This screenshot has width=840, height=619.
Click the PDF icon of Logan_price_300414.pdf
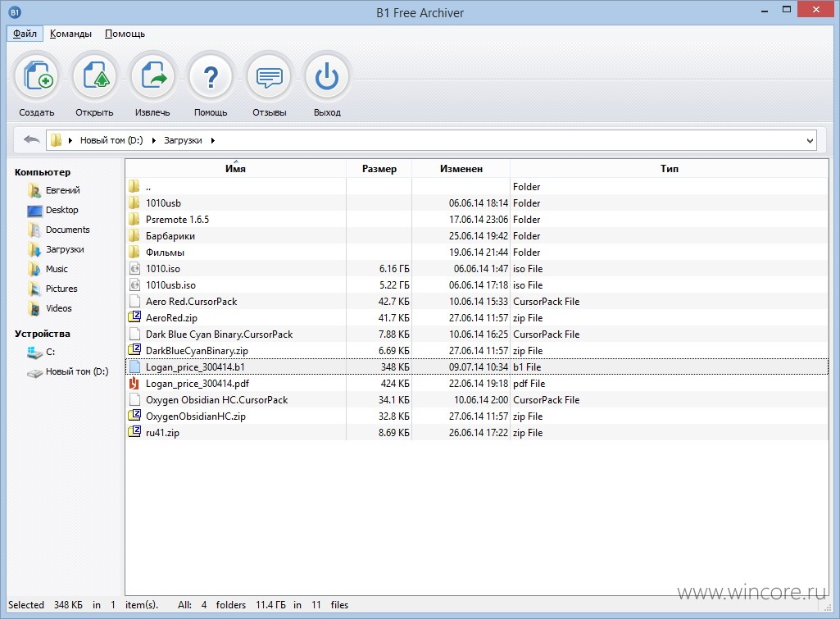click(134, 383)
